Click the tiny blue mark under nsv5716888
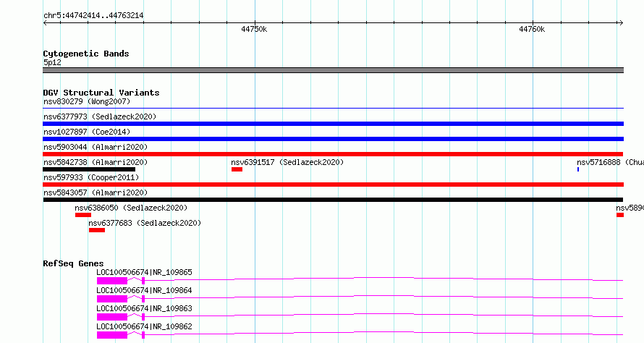644x343 pixels. [578, 169]
